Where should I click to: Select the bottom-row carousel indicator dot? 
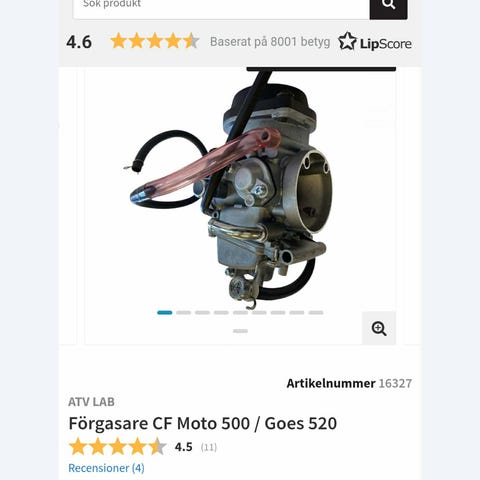tap(240, 331)
